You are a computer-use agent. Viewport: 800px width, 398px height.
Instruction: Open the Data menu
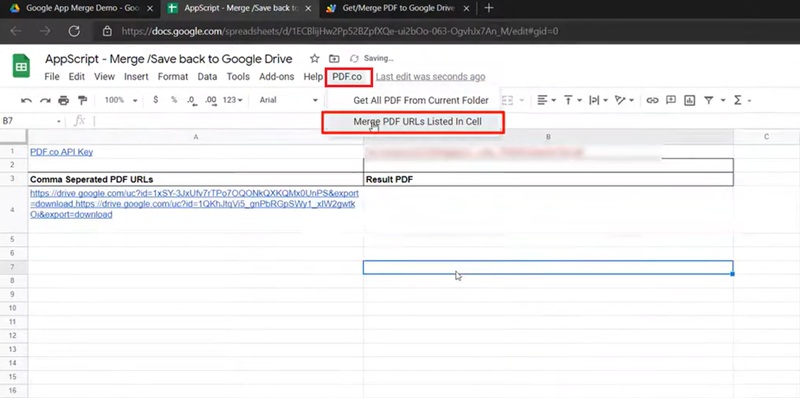pos(207,77)
